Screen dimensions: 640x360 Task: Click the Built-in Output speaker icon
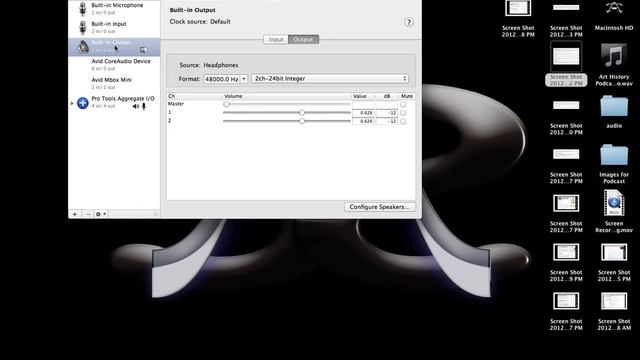(83, 47)
